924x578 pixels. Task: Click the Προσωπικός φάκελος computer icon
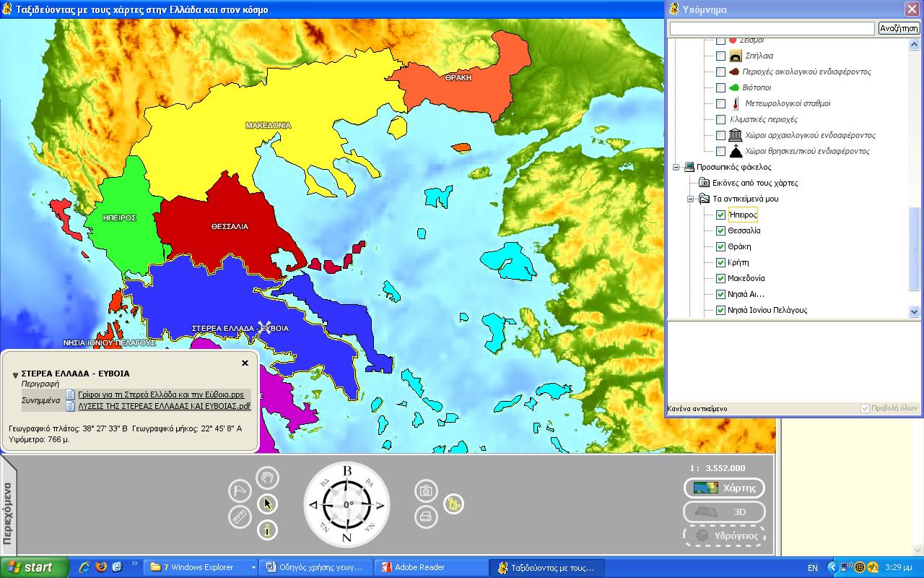pyautogui.click(x=689, y=167)
